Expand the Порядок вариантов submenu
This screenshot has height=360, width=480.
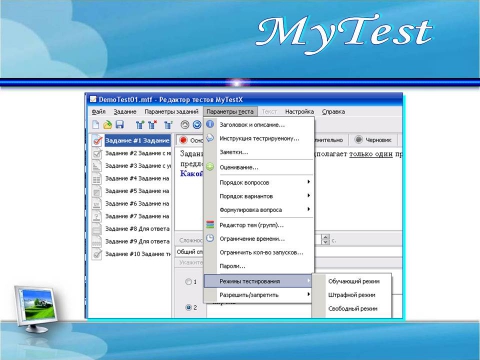point(309,196)
